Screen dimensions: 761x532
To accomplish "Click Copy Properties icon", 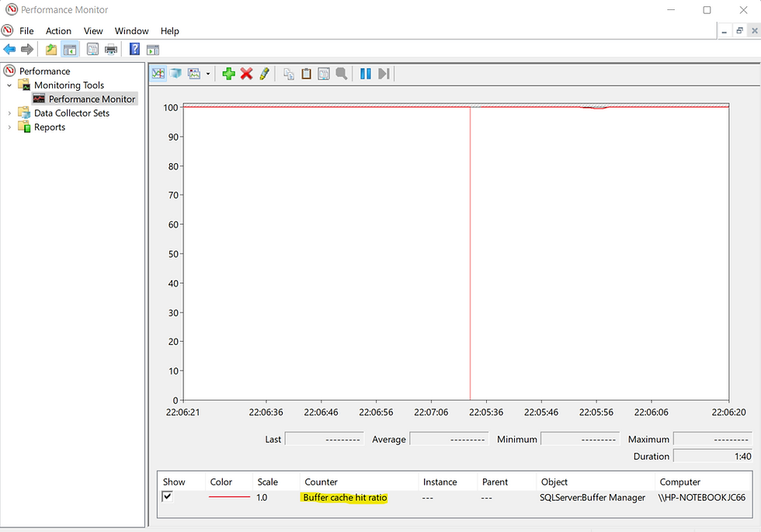I will [x=289, y=74].
